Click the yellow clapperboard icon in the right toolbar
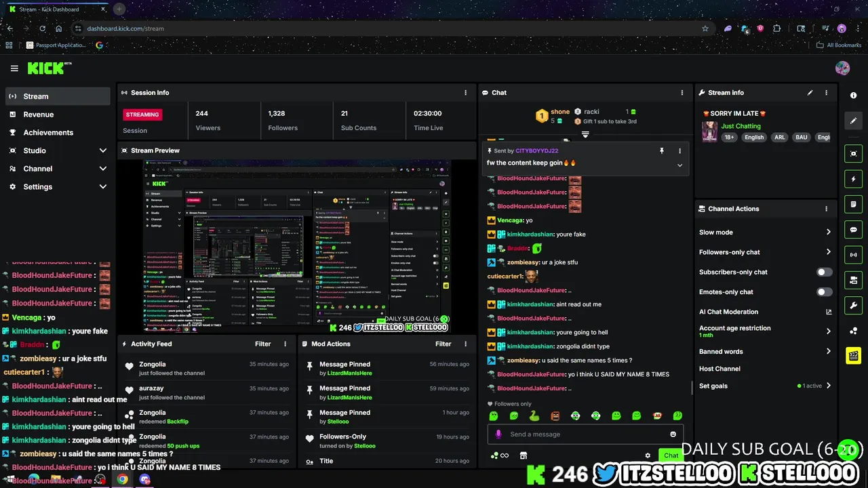Viewport: 868px width, 488px height. [x=853, y=355]
